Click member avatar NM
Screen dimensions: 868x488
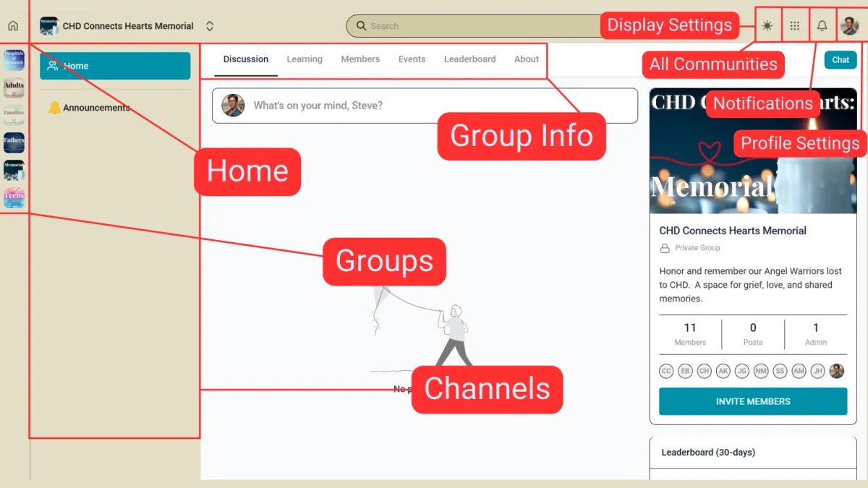coord(761,371)
